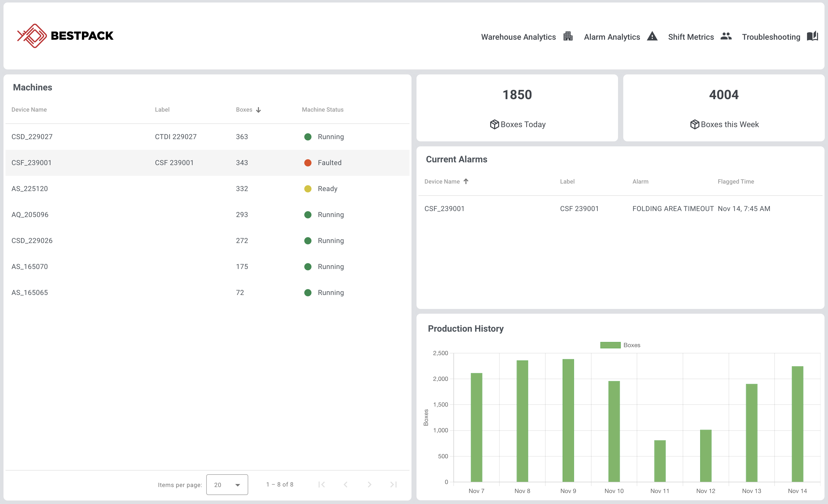Screen dimensions: 828x504
Task: Open Shift Metrics menu item
Action: point(691,37)
